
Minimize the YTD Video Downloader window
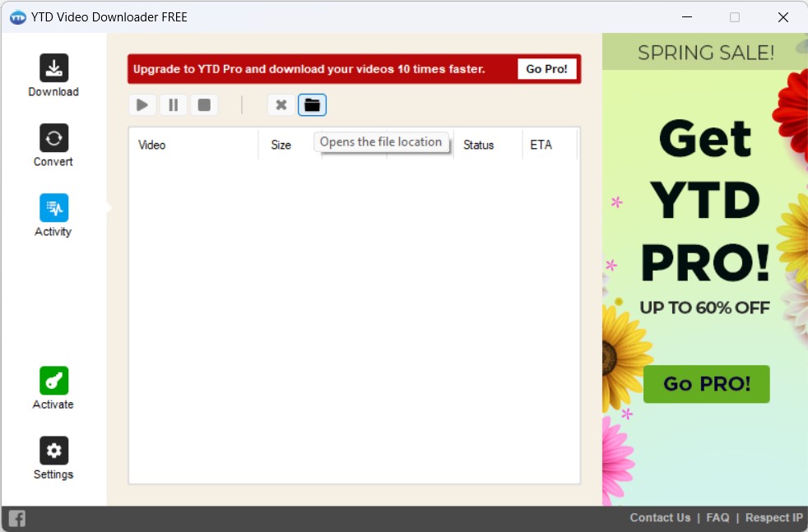[687, 17]
